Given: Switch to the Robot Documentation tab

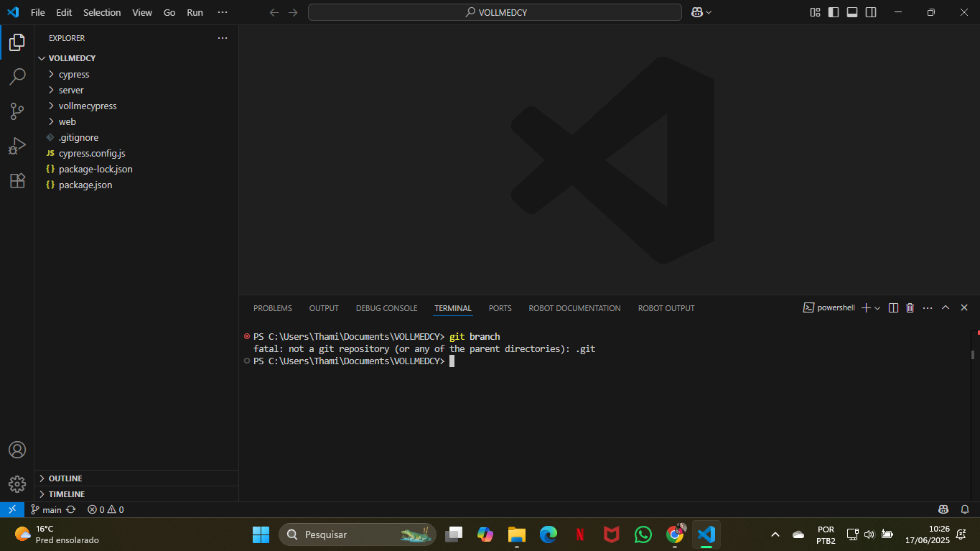Looking at the screenshot, I should (x=574, y=308).
